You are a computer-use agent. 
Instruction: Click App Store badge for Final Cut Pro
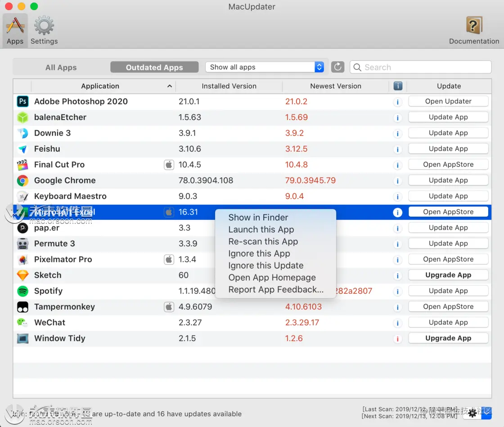coord(169,164)
